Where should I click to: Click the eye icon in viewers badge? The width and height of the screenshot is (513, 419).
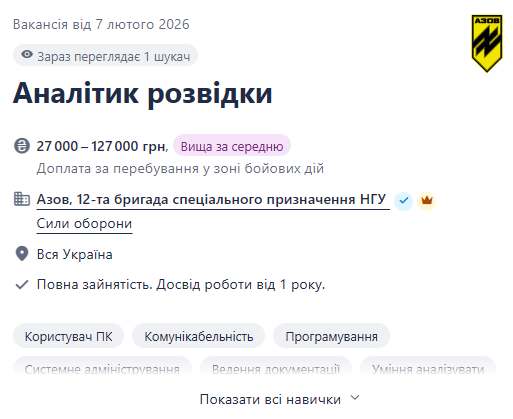(27, 54)
